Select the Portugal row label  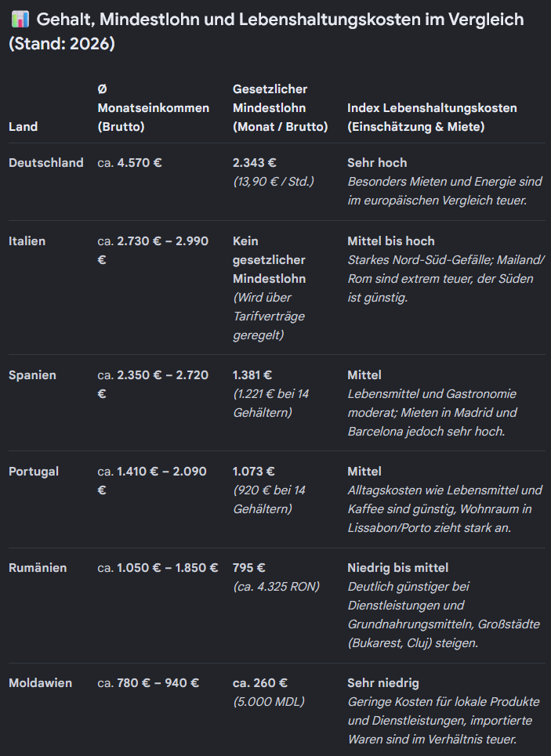(x=34, y=472)
